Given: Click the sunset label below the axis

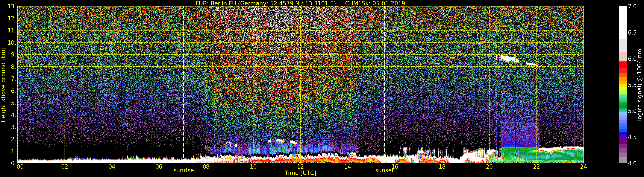Looking at the screenshot, I should point(384,170).
